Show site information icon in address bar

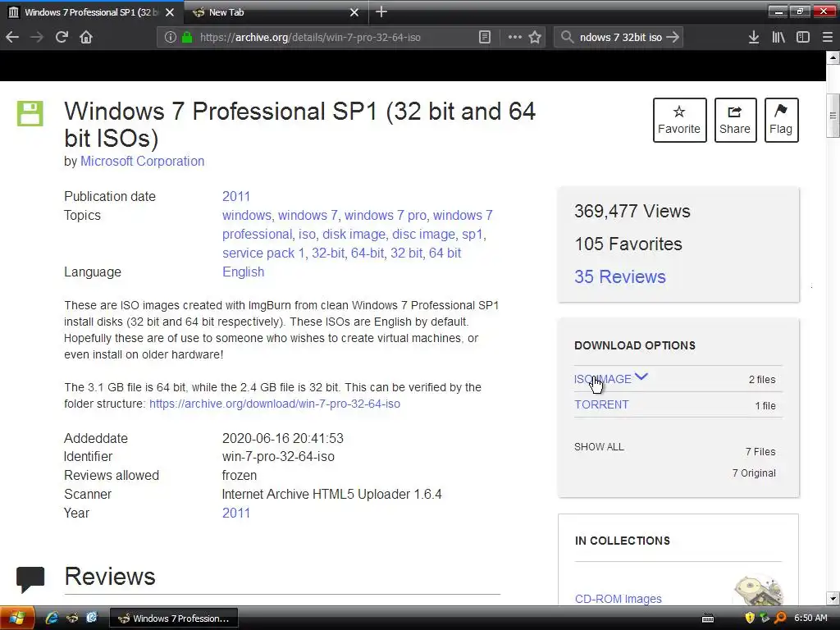pyautogui.click(x=171, y=37)
